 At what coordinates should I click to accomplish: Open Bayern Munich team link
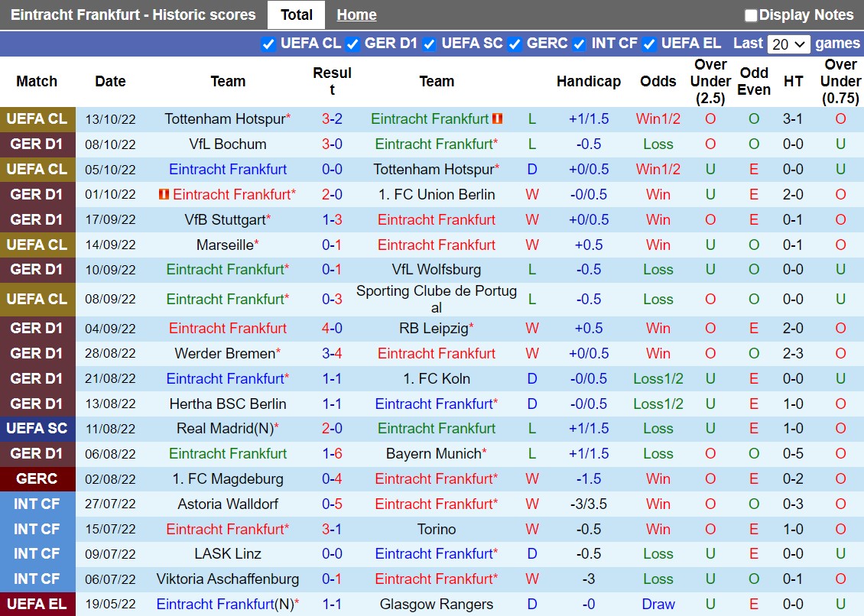[x=434, y=453]
